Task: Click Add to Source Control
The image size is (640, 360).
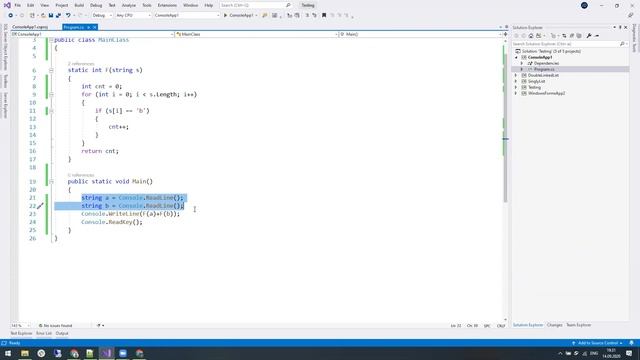Action: point(598,343)
